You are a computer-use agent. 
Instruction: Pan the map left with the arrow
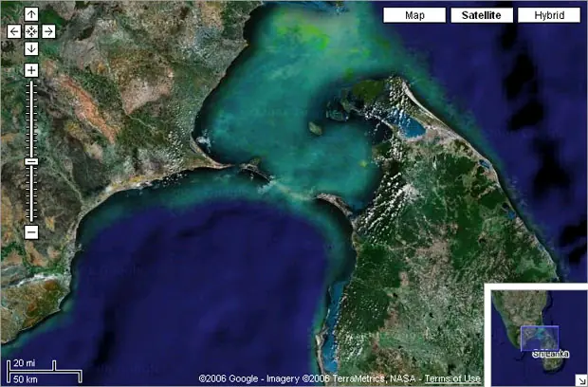pos(14,31)
